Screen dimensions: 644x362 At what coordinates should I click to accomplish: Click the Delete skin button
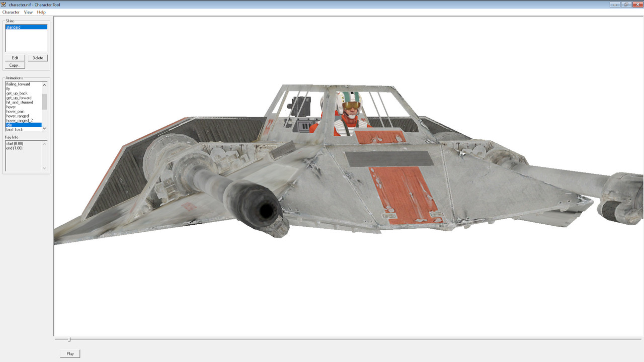click(38, 58)
